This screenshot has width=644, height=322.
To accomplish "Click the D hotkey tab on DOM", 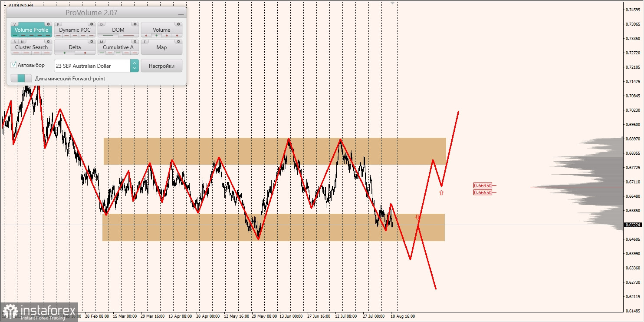I will coord(102,24).
